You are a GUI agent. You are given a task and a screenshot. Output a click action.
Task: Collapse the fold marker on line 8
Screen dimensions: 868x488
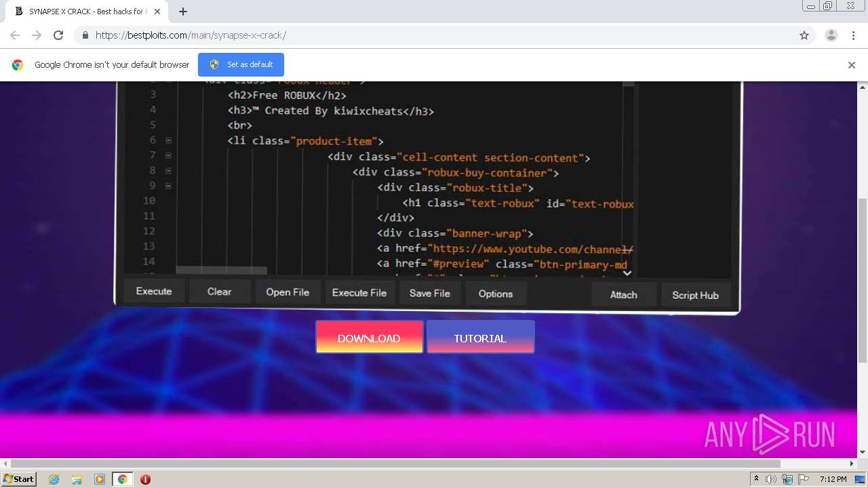click(168, 171)
